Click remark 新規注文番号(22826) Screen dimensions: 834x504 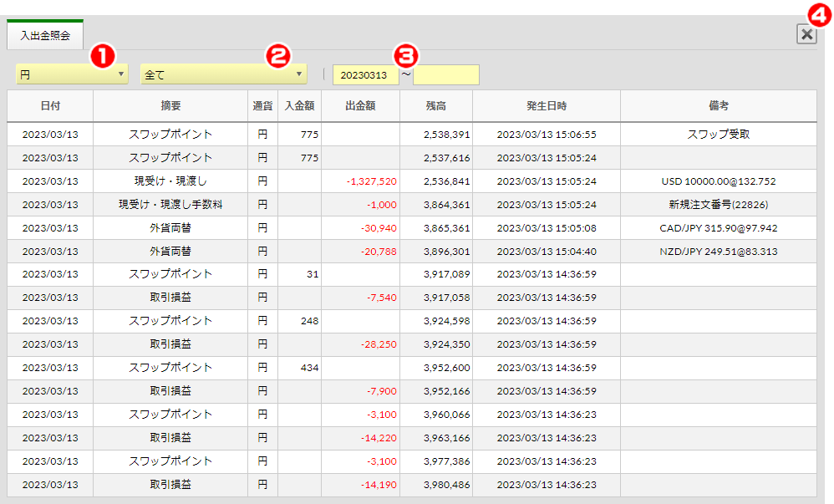click(x=719, y=205)
